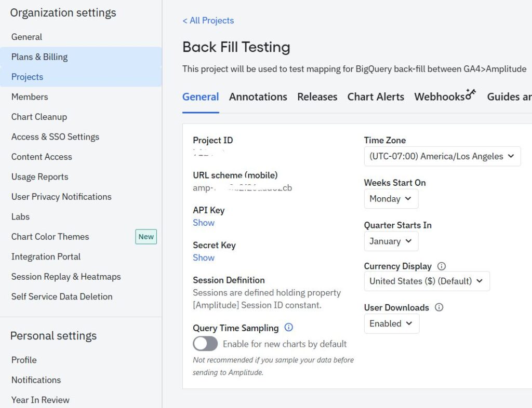Go back to All Projects
532x408 pixels.
[208, 21]
